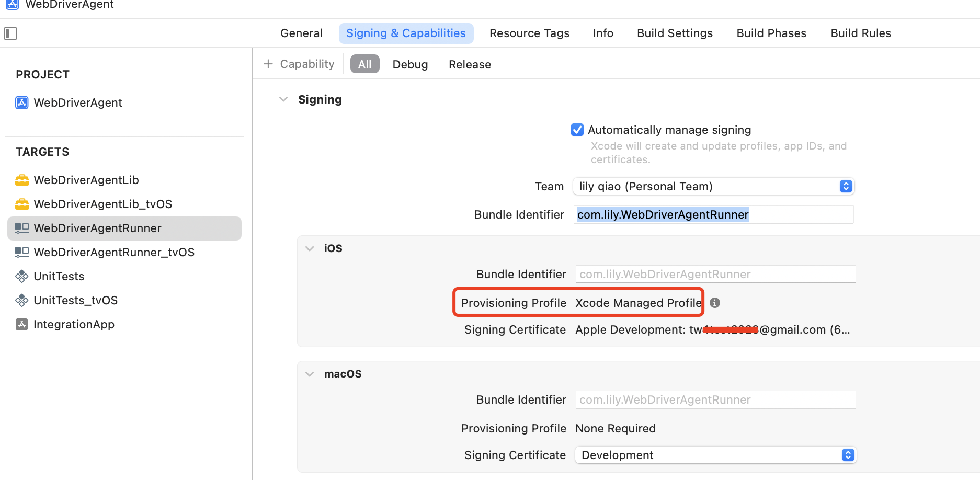980x480 pixels.
Task: Select the All configurations filter
Action: pyautogui.click(x=364, y=64)
